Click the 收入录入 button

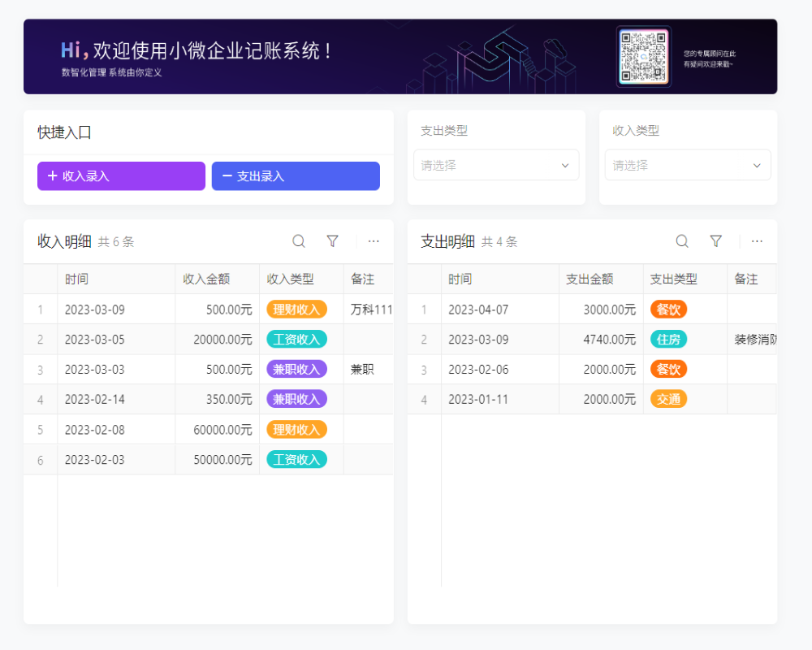pyautogui.click(x=121, y=175)
